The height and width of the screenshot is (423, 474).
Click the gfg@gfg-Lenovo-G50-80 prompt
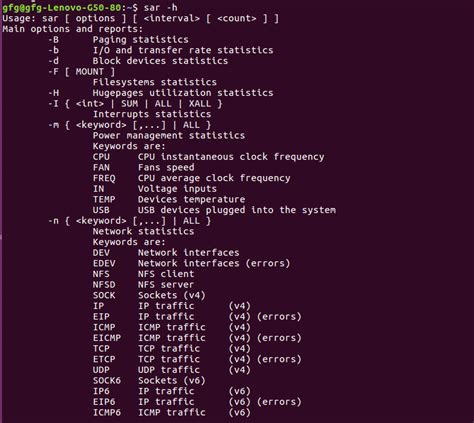click(x=61, y=7)
